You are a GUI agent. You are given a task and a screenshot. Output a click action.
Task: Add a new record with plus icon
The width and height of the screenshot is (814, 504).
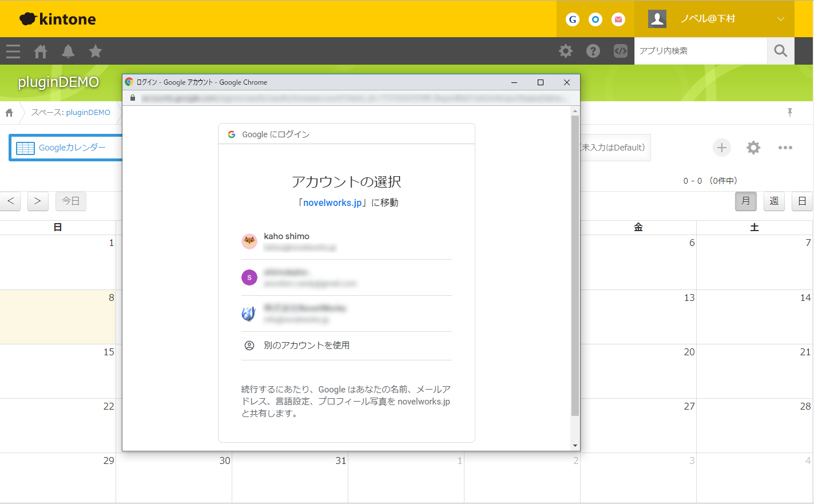coord(722,148)
